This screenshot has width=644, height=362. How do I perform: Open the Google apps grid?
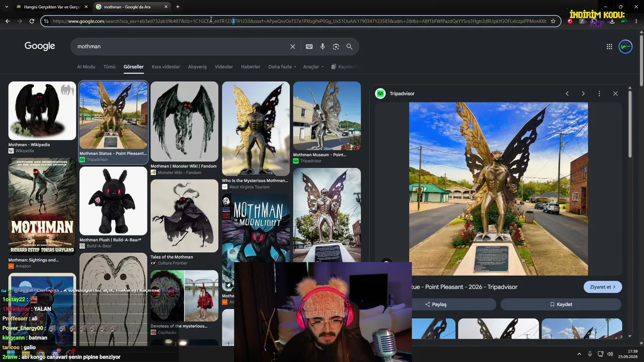click(x=609, y=46)
